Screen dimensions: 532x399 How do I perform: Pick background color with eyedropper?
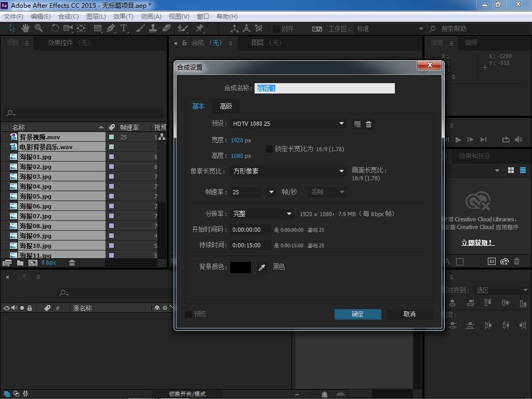(x=262, y=268)
